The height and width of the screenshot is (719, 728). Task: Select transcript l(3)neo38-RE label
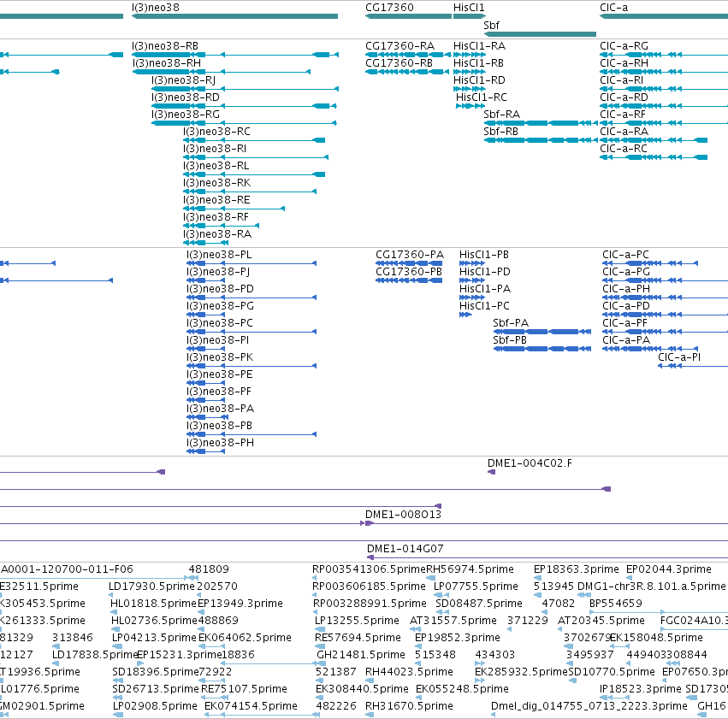click(216, 200)
